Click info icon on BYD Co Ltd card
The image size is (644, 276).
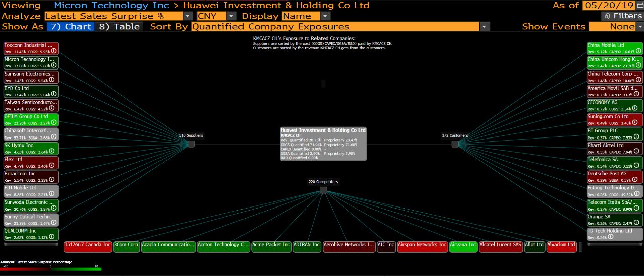coord(54,94)
